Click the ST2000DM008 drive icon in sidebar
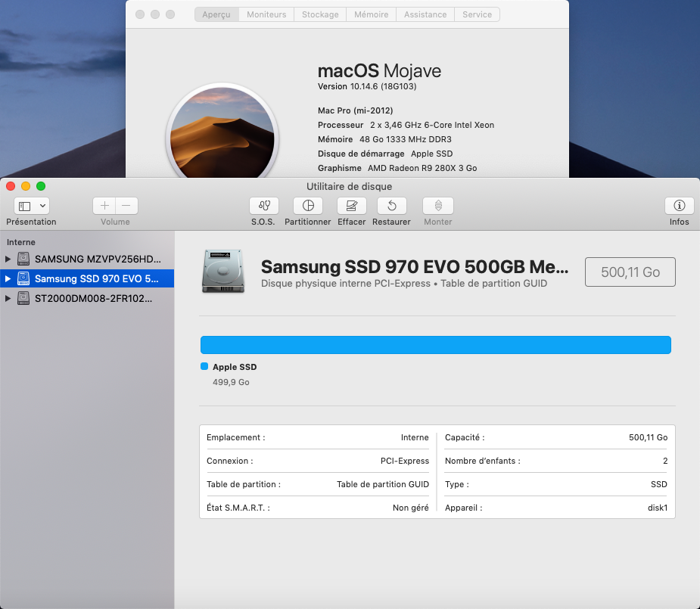The height and width of the screenshot is (609, 700). click(23, 298)
